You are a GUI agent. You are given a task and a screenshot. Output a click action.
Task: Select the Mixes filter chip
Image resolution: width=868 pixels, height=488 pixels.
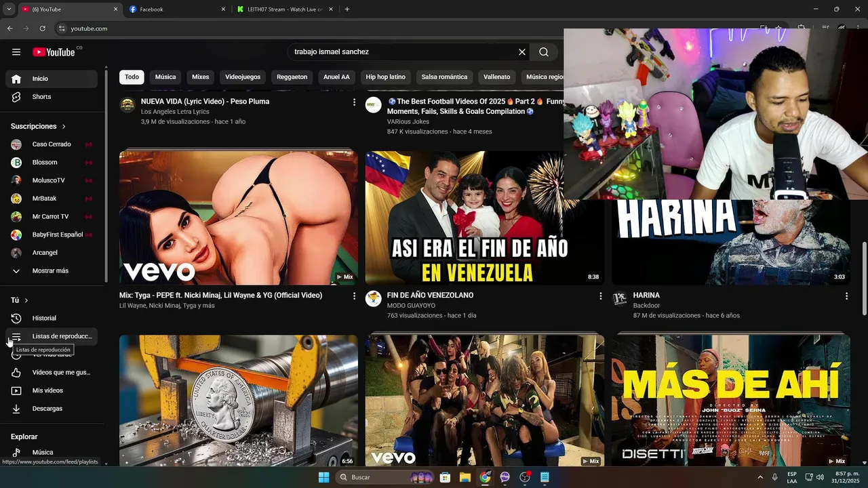pyautogui.click(x=201, y=77)
